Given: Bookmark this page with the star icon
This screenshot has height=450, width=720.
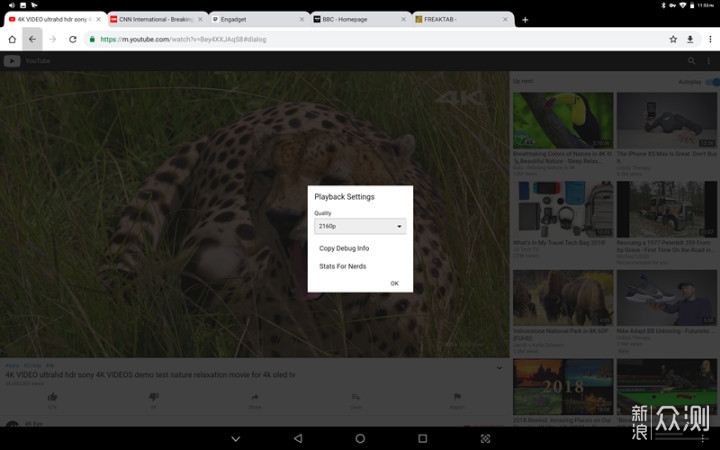Looking at the screenshot, I should click(673, 39).
